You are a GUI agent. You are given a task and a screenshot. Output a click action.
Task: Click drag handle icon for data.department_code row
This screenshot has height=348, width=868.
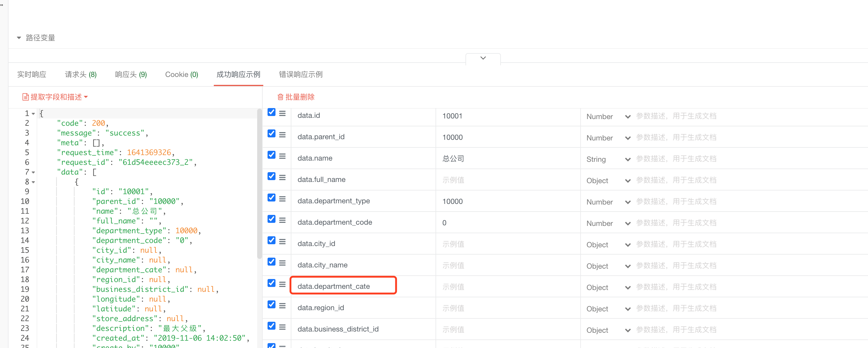283,220
